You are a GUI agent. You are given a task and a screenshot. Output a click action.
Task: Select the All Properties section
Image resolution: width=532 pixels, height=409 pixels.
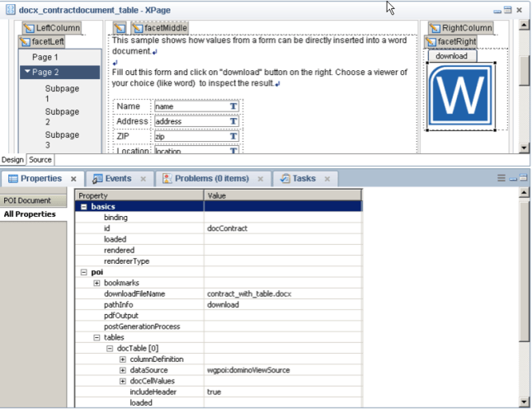tap(33, 214)
